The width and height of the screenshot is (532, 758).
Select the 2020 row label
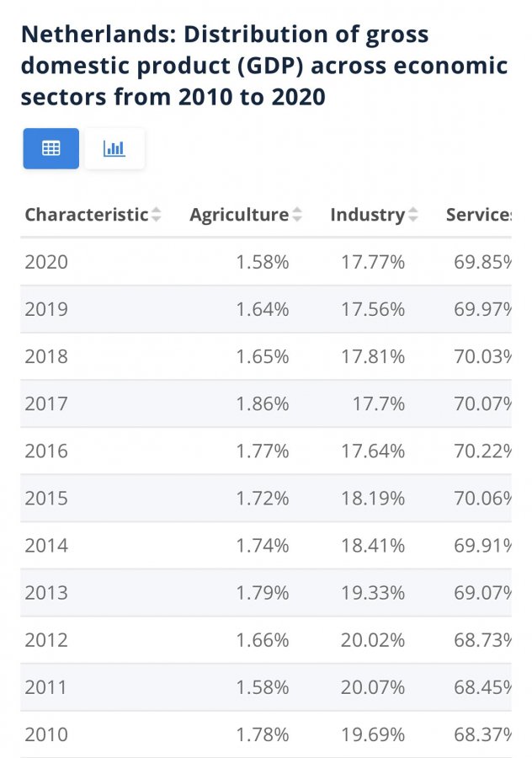click(x=46, y=262)
